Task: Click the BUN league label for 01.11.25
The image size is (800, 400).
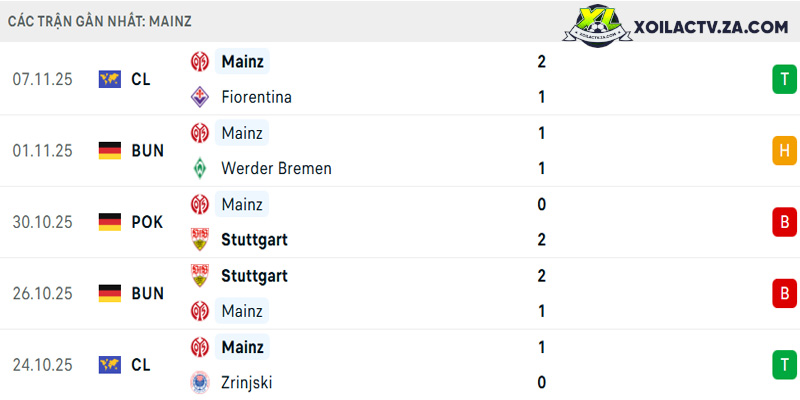Action: pos(147,151)
